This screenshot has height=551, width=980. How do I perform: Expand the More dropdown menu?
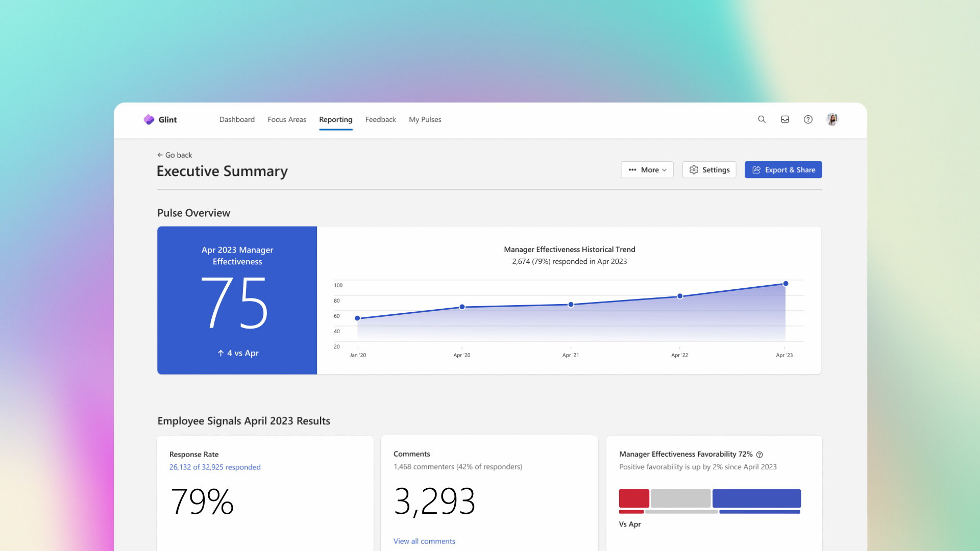coord(647,170)
